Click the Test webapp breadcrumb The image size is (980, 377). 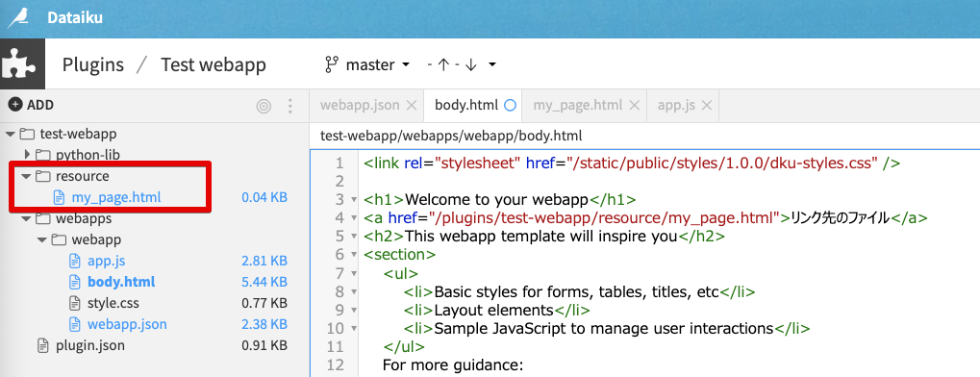pyautogui.click(x=214, y=64)
